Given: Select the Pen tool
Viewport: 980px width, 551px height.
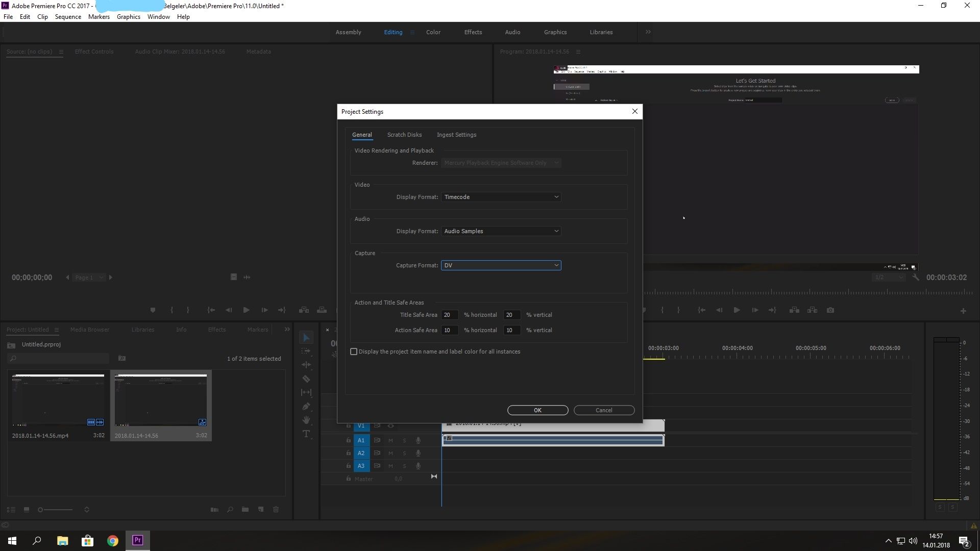Looking at the screenshot, I should click(306, 407).
